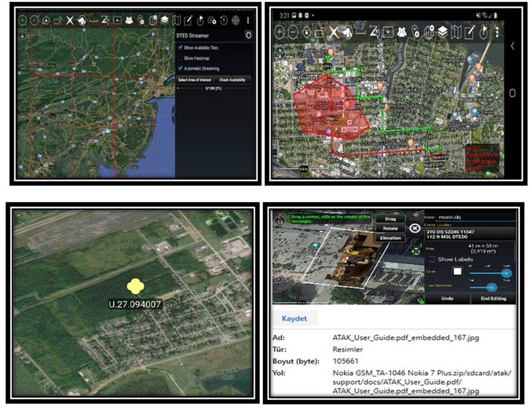Select the Elevation editing mode button
The height and width of the screenshot is (410, 532).
coord(390,238)
